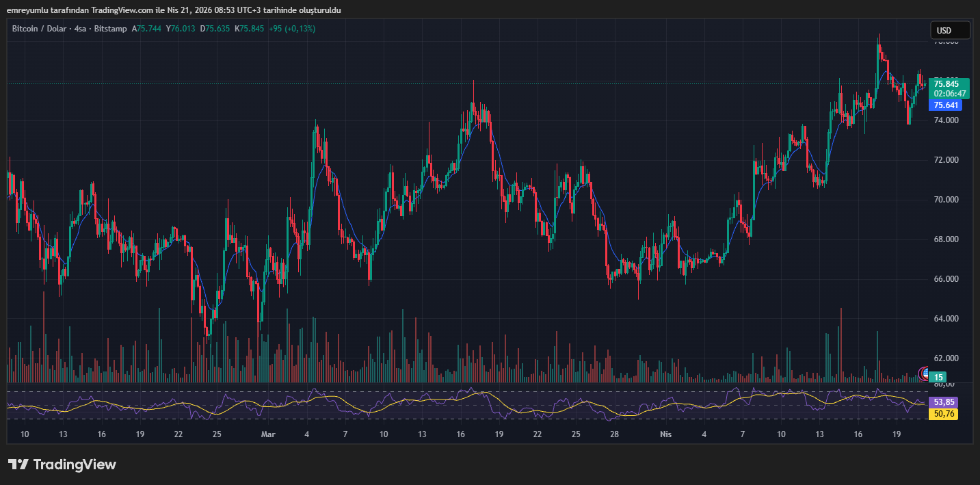Image resolution: width=980 pixels, height=485 pixels.
Task: Select the Nis label on the time axis
Action: point(665,434)
